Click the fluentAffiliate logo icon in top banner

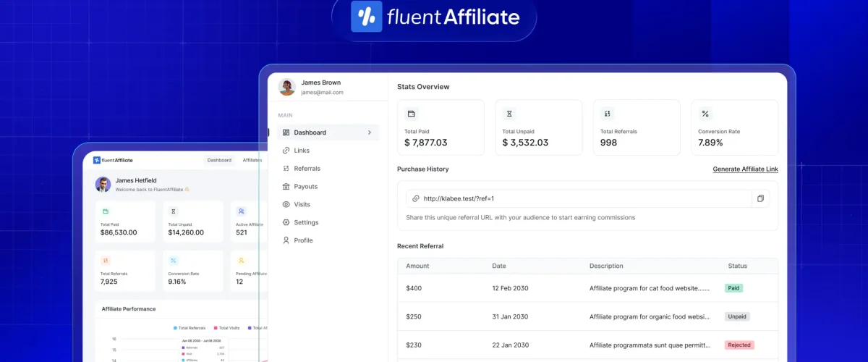click(366, 17)
